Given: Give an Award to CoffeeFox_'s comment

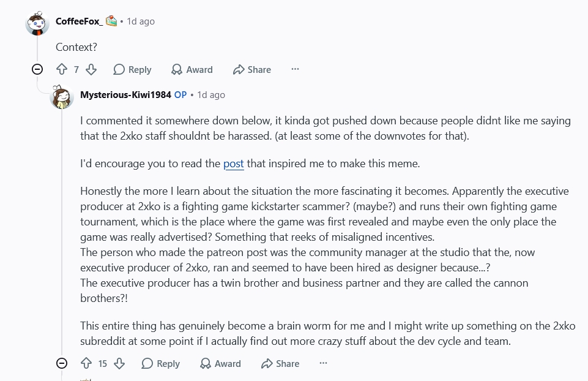Looking at the screenshot, I should click(192, 69).
